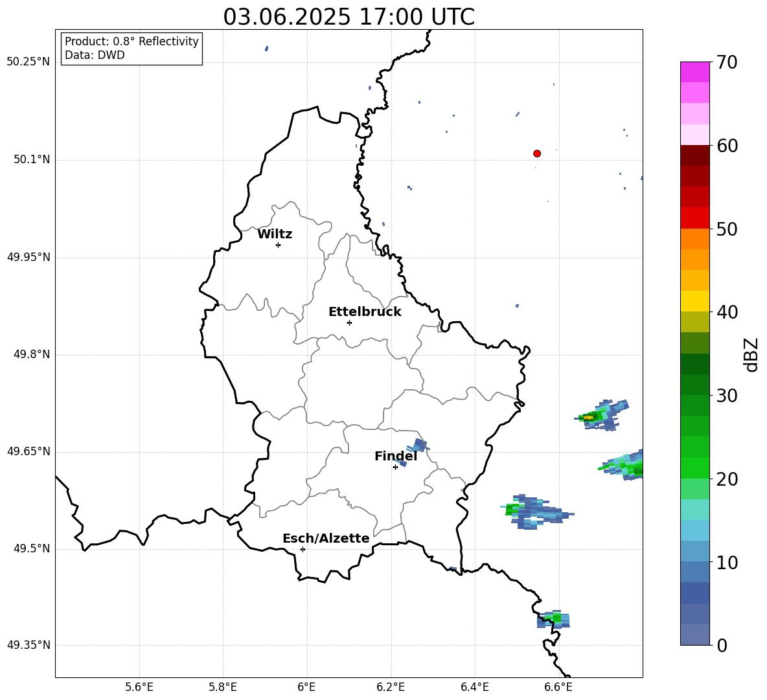The height and width of the screenshot is (700, 767).
Task: Click the Esch/Alzette city label
Action: [x=326, y=538]
